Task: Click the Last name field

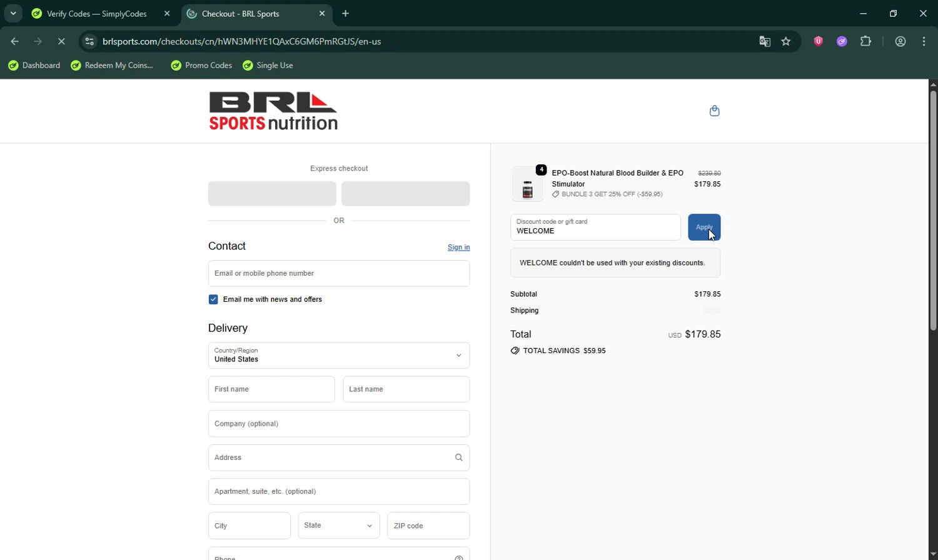Action: (x=406, y=389)
